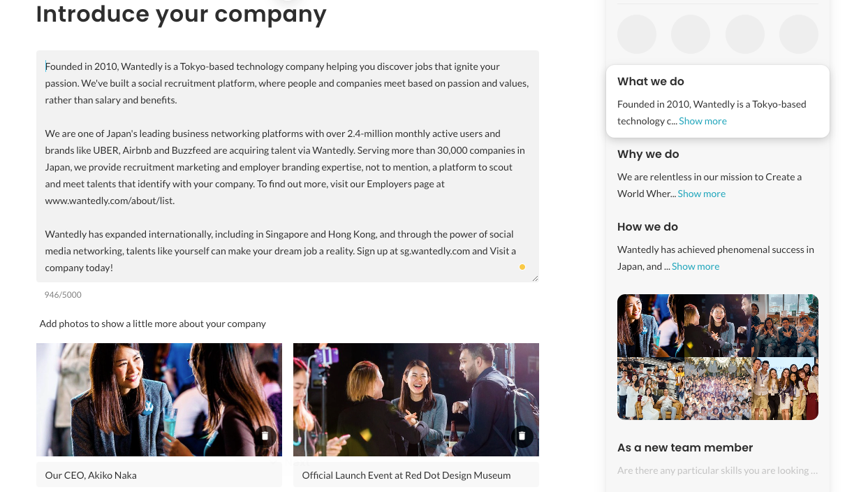Open the CEO Akiko Naka photo
This screenshot has height=492, width=868.
pyautogui.click(x=159, y=400)
